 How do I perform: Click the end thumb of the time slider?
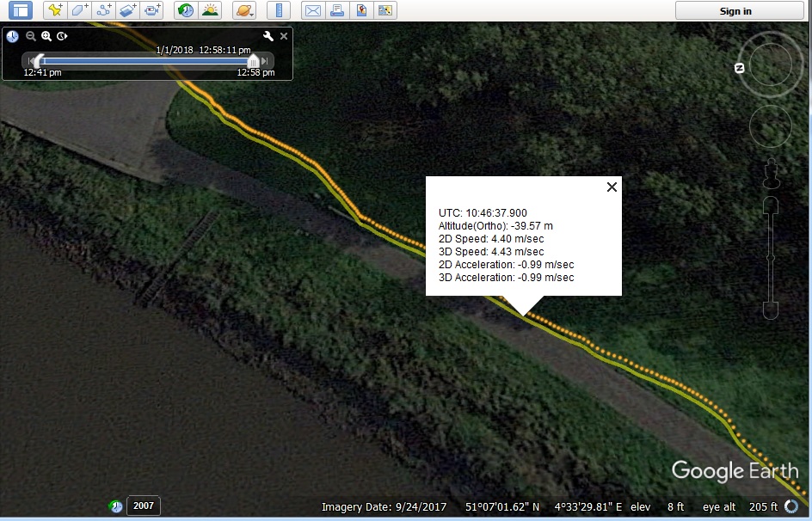pos(253,61)
